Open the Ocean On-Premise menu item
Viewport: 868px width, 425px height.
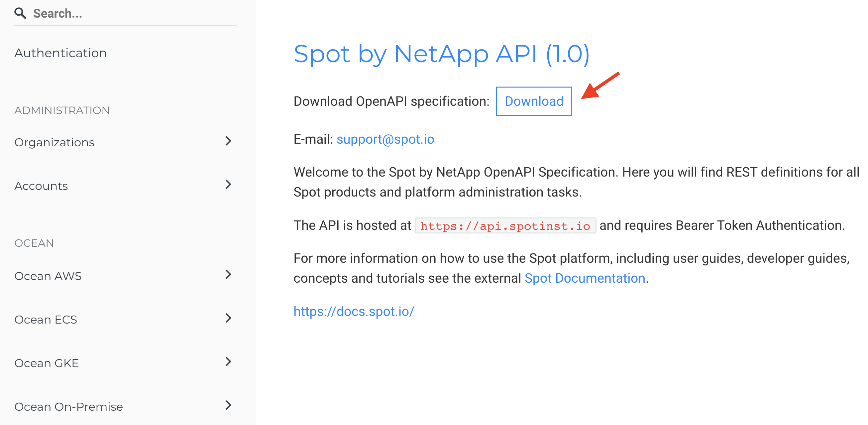coord(69,406)
